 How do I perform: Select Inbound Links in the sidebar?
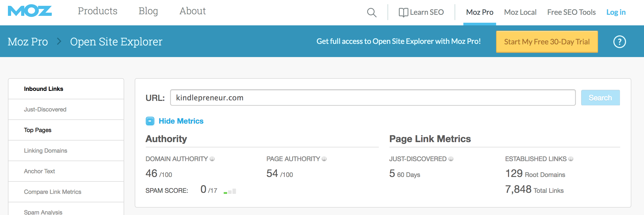(66, 89)
